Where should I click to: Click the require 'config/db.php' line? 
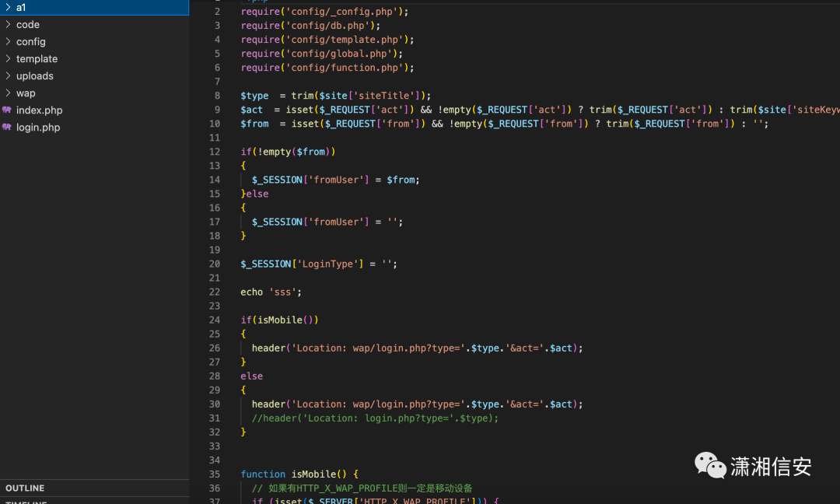pos(310,25)
